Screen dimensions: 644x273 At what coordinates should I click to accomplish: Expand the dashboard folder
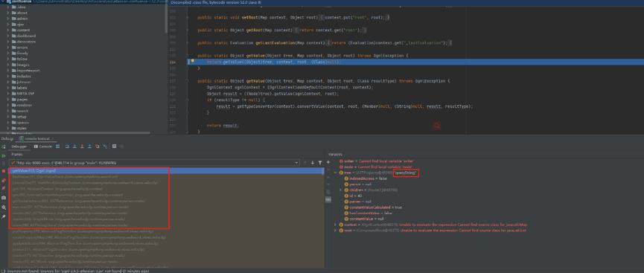(8, 36)
